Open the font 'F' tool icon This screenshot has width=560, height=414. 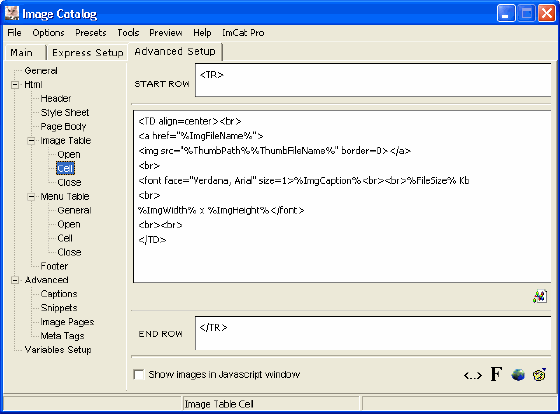496,374
